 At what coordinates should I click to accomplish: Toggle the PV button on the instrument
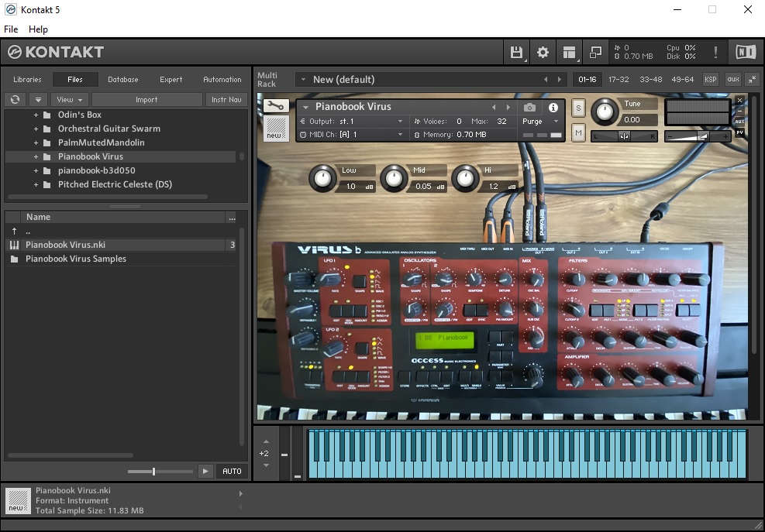click(739, 132)
